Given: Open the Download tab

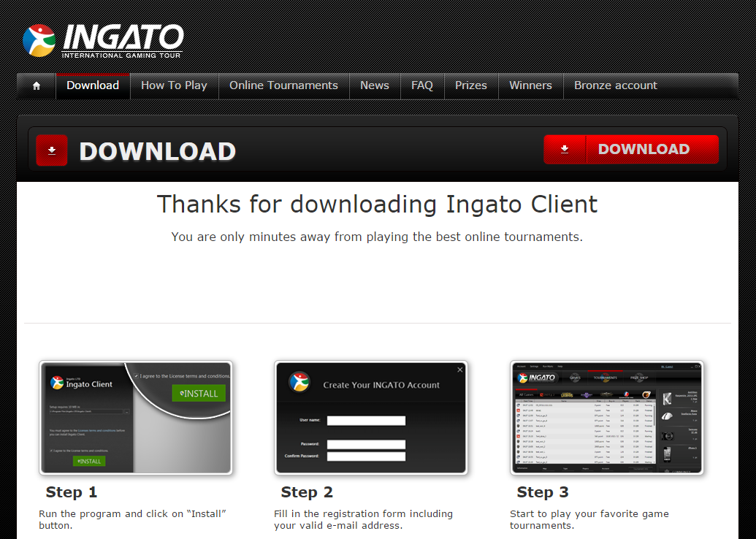Looking at the screenshot, I should point(93,85).
